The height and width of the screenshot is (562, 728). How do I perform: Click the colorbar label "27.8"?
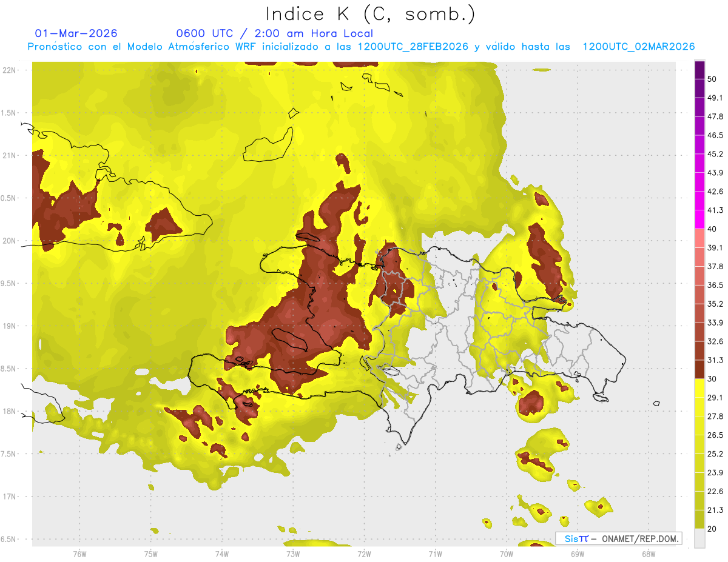pos(715,416)
